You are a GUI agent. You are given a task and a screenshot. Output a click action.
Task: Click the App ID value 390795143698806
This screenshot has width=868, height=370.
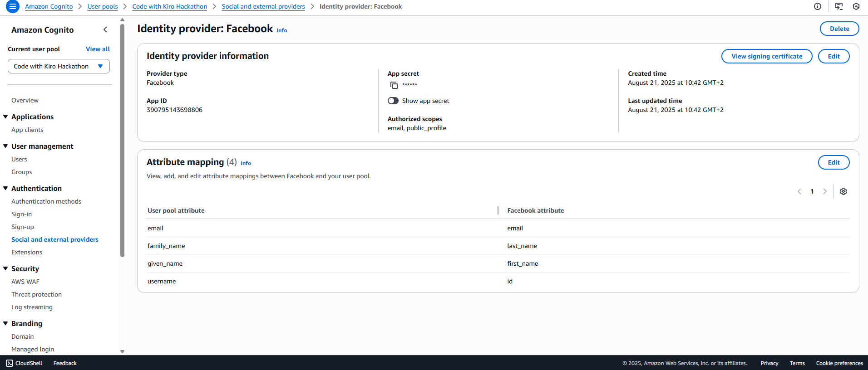[x=174, y=110]
